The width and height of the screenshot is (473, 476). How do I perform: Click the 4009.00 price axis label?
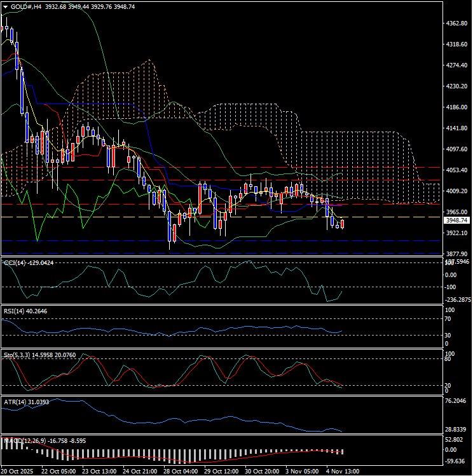(456, 191)
